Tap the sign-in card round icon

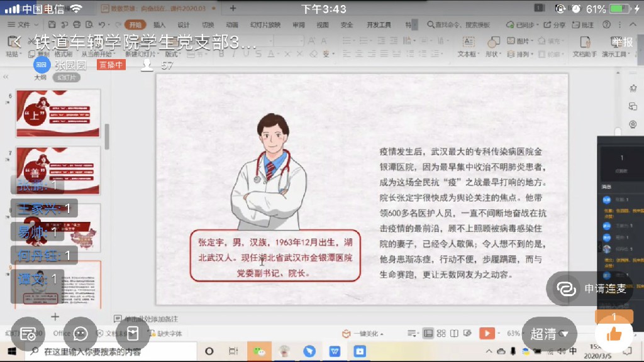pos(28,334)
